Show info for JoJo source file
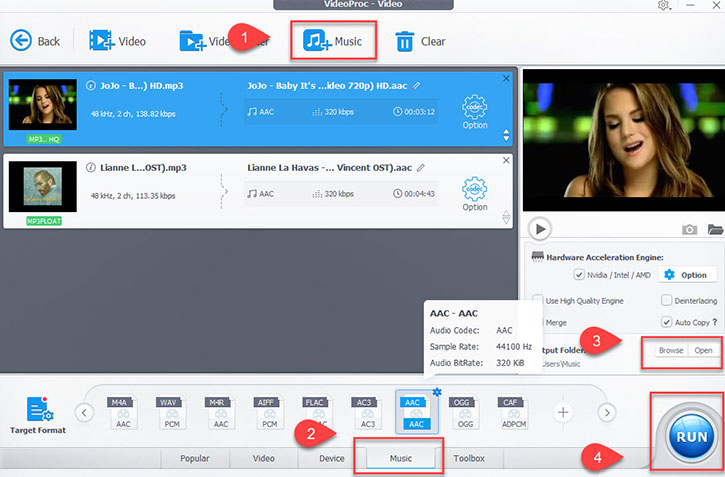 [91, 86]
